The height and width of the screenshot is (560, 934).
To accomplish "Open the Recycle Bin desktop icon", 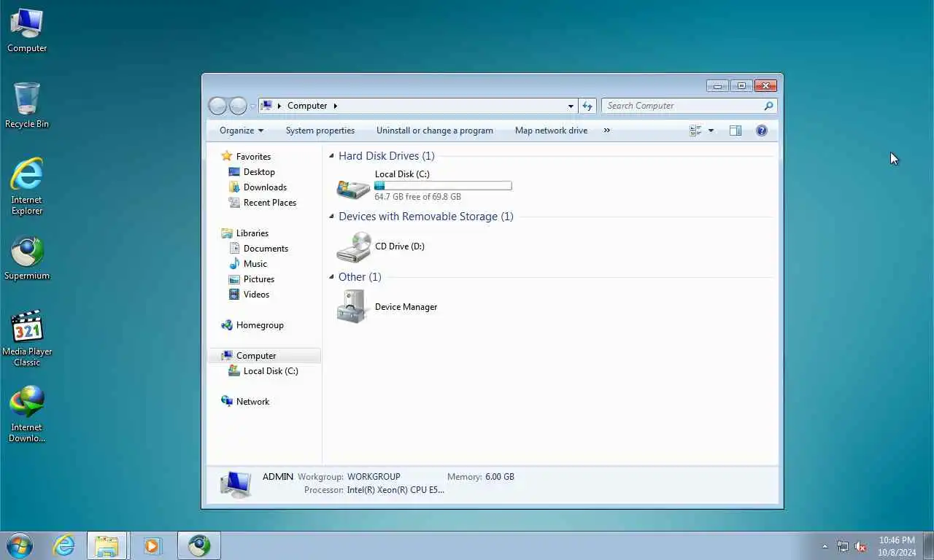I will (27, 106).
